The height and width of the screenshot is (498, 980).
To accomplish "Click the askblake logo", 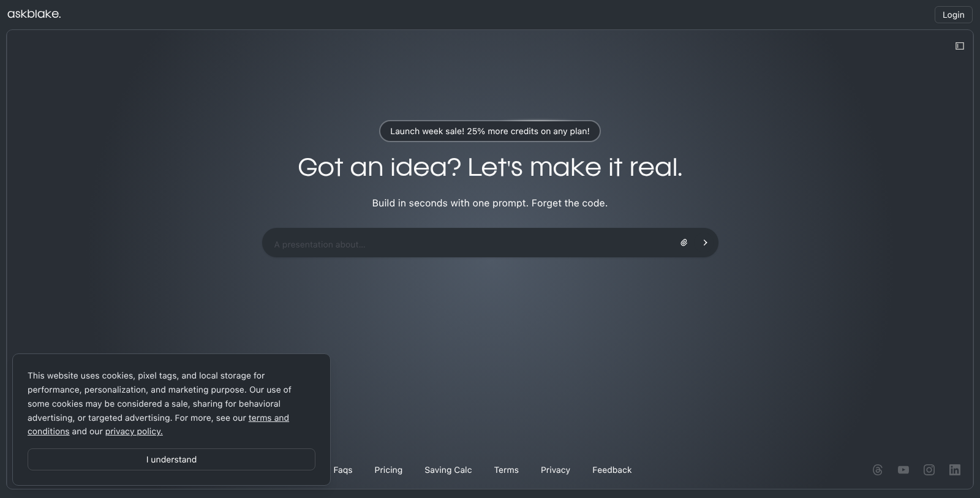I will point(34,14).
